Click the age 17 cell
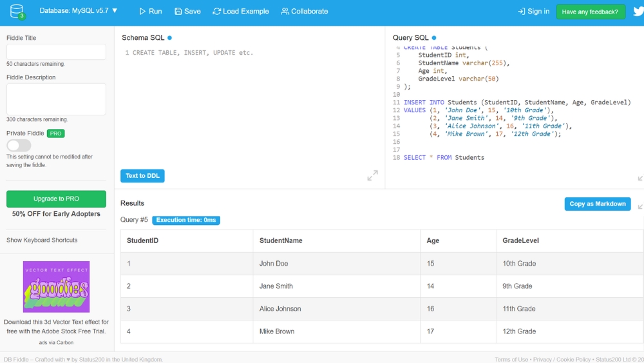Image resolution: width=644 pixels, height=363 pixels. point(458,331)
